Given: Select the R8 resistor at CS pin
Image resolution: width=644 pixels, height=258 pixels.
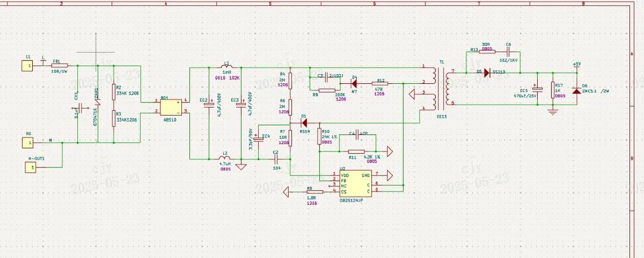Looking at the screenshot, I should [315, 192].
